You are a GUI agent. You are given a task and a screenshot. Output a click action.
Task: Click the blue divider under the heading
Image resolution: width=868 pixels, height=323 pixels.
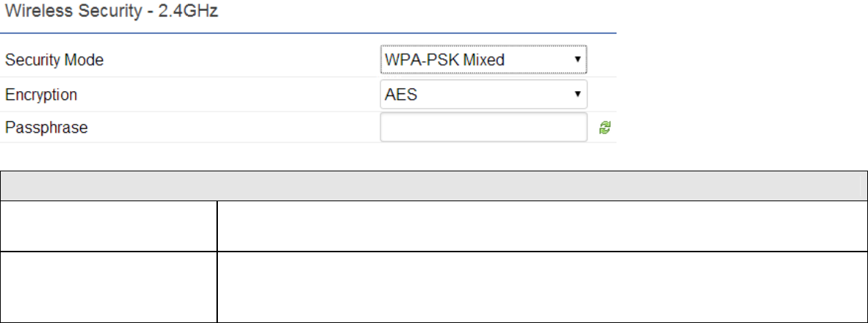point(308,34)
